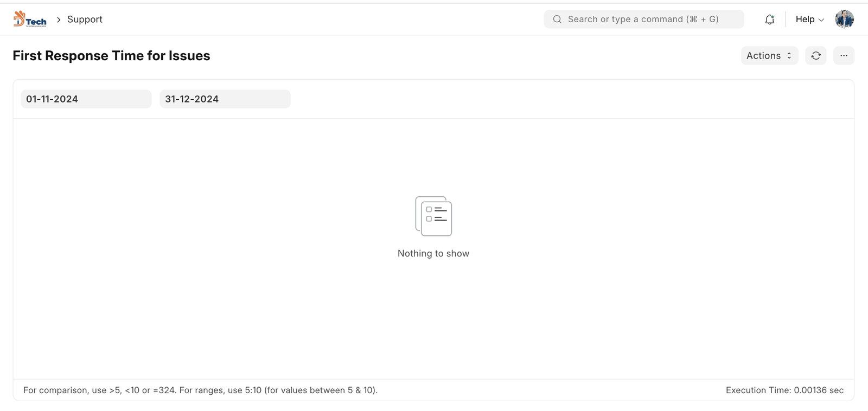Click the Execution Time status text

coord(784,390)
